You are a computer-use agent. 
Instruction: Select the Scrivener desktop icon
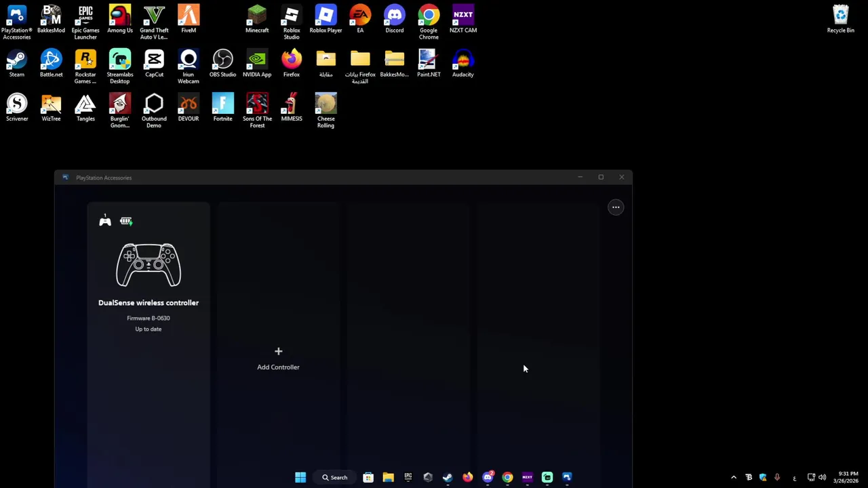point(17,107)
